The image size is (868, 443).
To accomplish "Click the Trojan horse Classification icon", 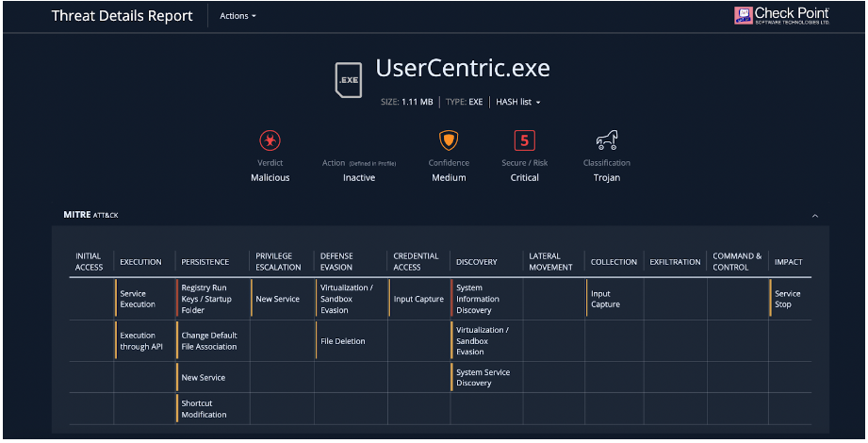I will (607, 140).
